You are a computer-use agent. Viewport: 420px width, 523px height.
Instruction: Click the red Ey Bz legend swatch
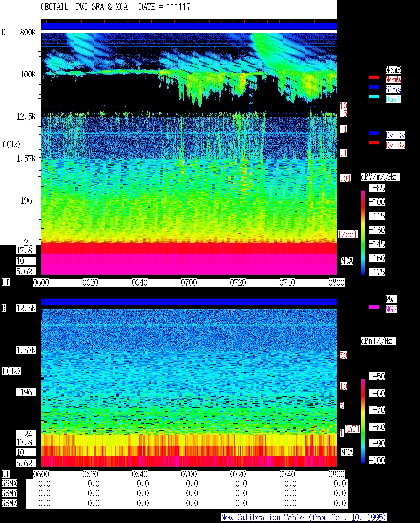tap(374, 143)
